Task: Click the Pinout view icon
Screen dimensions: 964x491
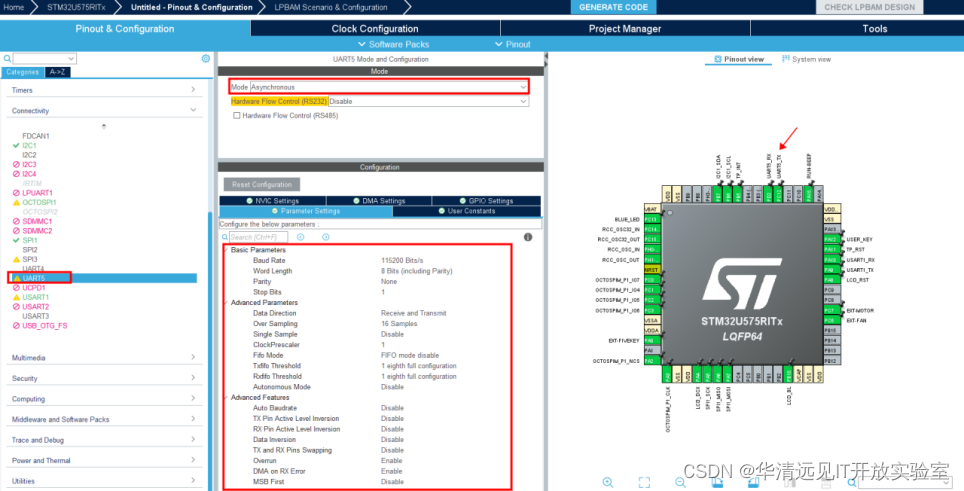Action: pyautogui.click(x=717, y=59)
